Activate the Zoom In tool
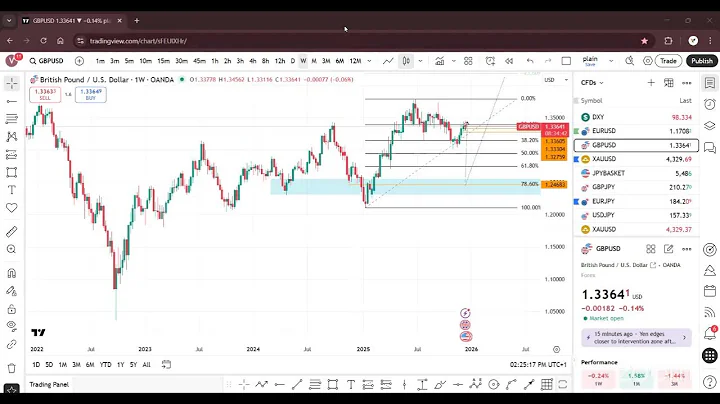This screenshot has height=404, width=720. point(11,249)
